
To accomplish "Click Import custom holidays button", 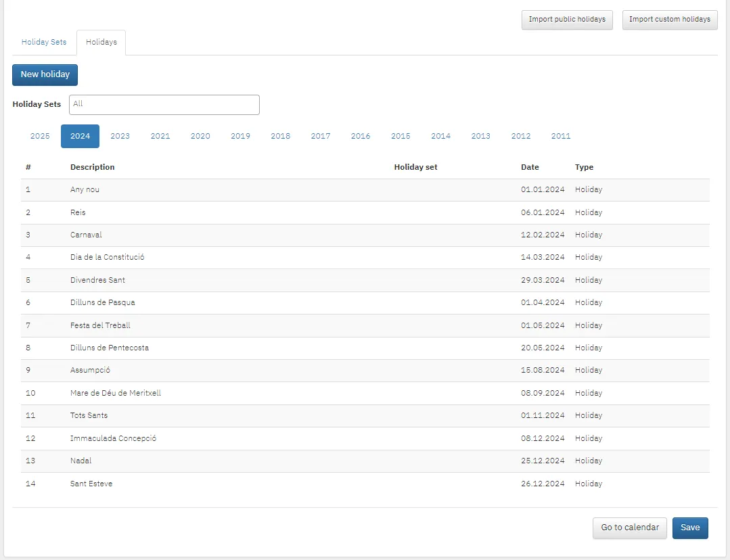I will 670,20.
